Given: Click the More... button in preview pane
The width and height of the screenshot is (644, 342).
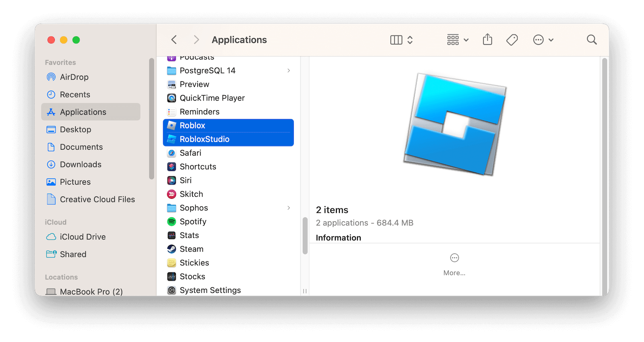Looking at the screenshot, I should (x=454, y=265).
